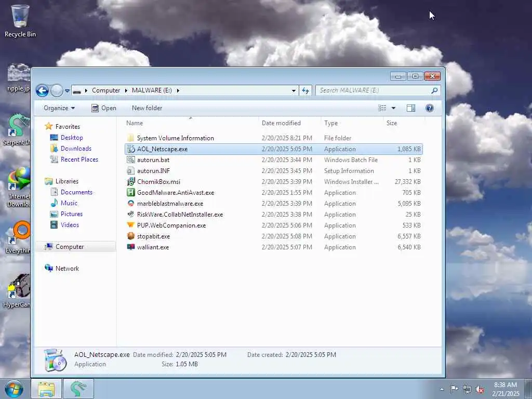Select the AOL_Netscape.exe file icon
The height and width of the screenshot is (399, 532).
[130, 149]
